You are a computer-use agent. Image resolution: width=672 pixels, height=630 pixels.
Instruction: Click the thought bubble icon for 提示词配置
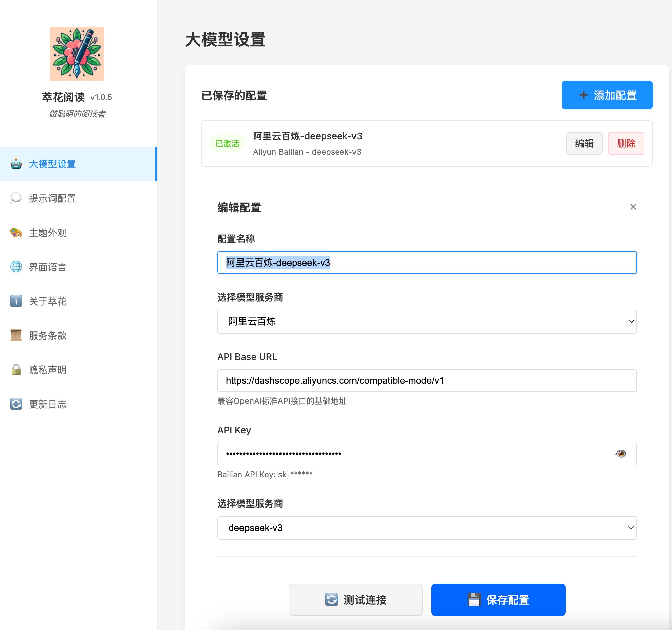(16, 198)
